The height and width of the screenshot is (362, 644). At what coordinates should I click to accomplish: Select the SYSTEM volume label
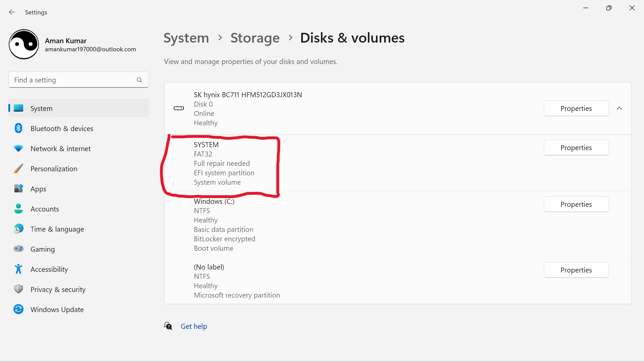(206, 144)
